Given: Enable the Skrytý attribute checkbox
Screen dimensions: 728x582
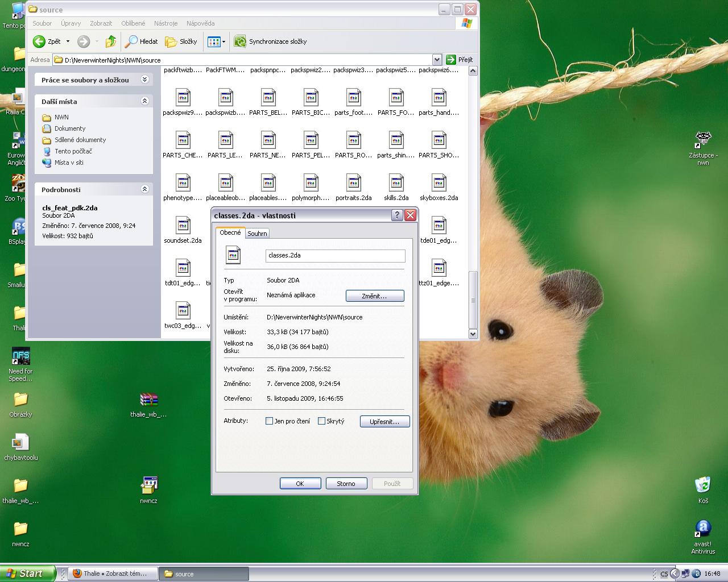Looking at the screenshot, I should pos(321,421).
